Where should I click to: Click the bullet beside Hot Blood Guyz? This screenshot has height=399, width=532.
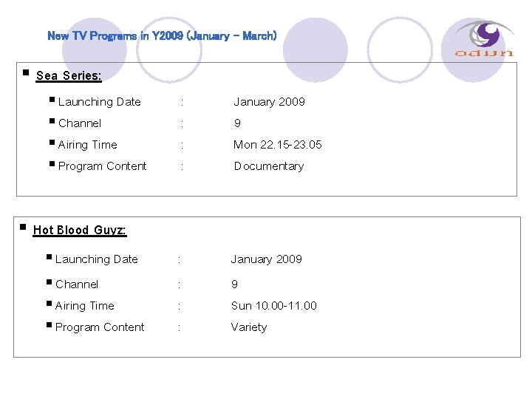[x=23, y=228]
